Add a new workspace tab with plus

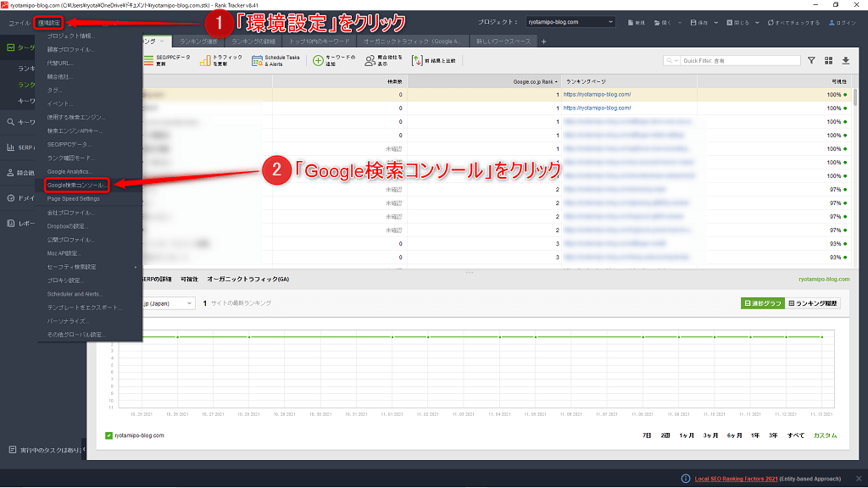544,41
